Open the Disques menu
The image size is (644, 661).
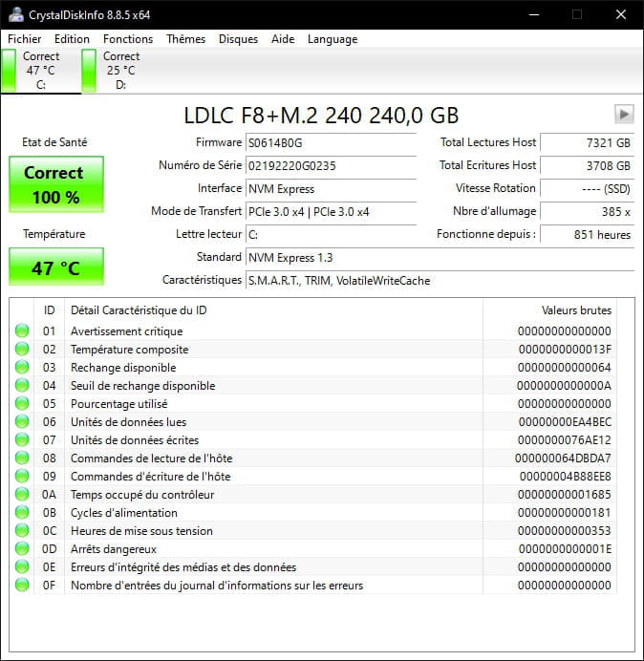238,39
